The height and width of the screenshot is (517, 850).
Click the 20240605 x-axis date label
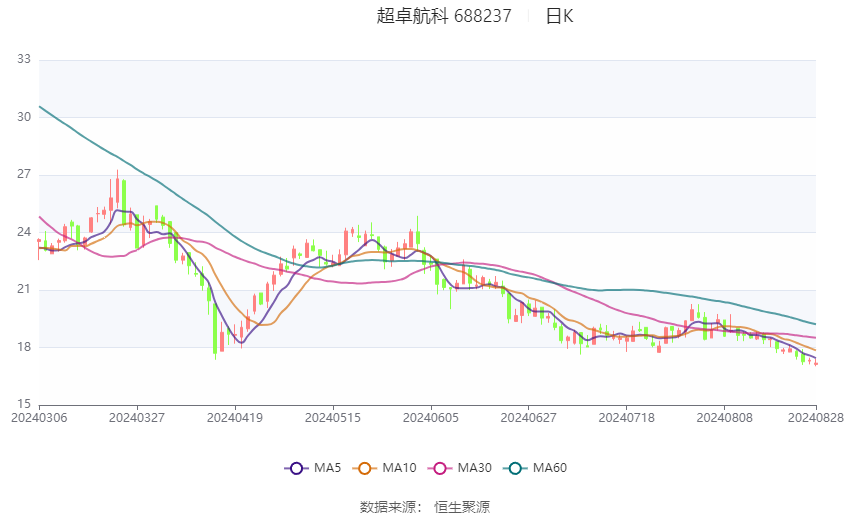click(431, 418)
